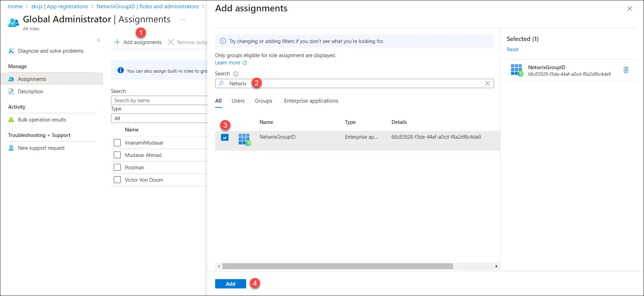Click the Home breadcrumb link

15,7
